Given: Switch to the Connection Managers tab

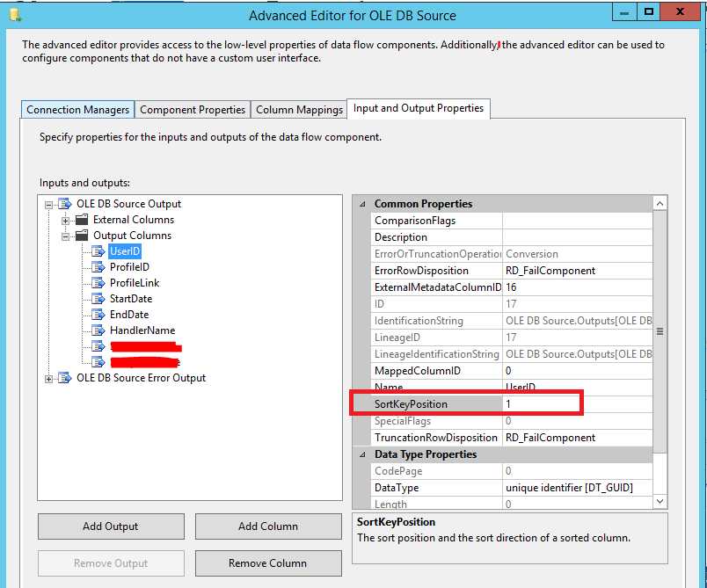Looking at the screenshot, I should tap(77, 110).
